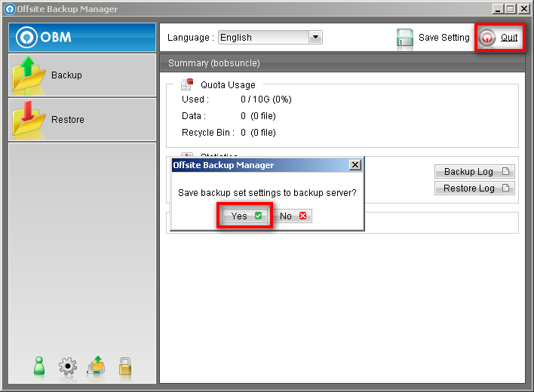Image resolution: width=534 pixels, height=392 pixels.
Task: Open the Language dropdown arrow
Action: coord(315,38)
